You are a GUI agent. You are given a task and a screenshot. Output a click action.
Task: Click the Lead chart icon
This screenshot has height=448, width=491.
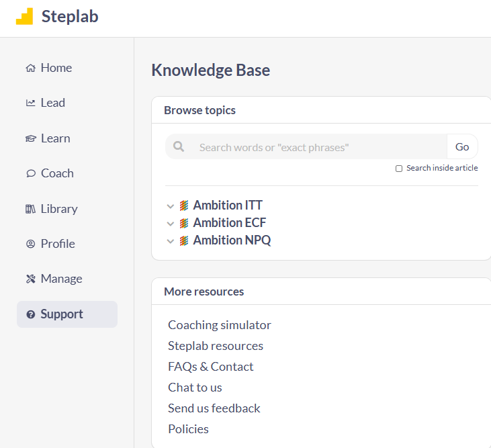(x=30, y=103)
